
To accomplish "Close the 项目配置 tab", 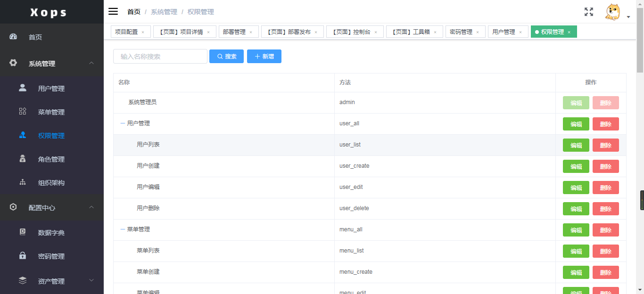I will click(x=143, y=33).
